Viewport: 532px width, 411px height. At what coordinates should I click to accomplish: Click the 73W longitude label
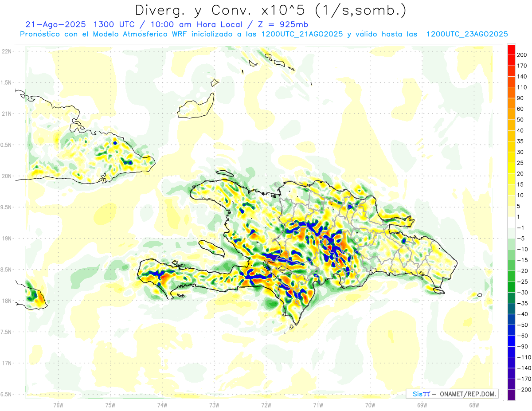pos(214,404)
